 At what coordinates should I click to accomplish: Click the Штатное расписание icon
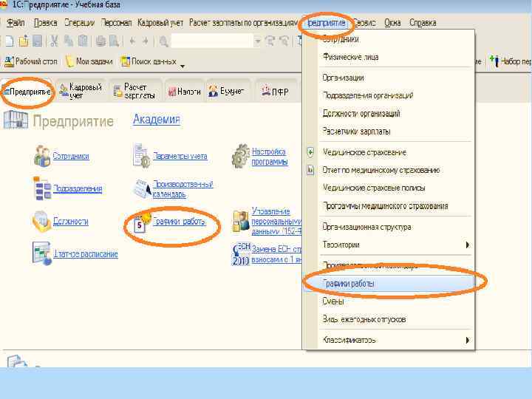point(41,253)
